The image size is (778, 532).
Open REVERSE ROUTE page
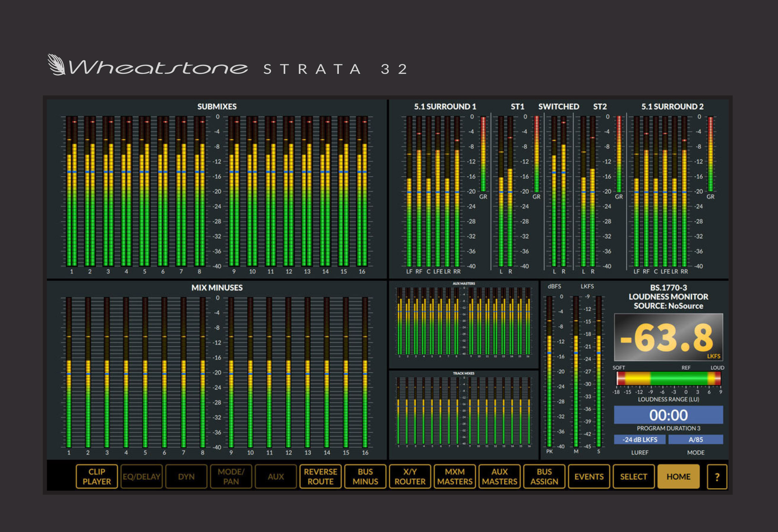pos(320,476)
